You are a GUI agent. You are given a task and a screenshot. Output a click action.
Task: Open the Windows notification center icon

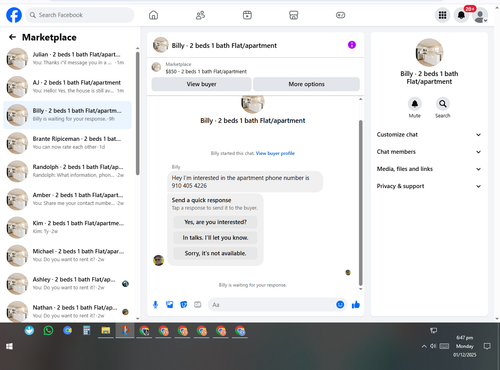pyautogui.click(x=487, y=346)
